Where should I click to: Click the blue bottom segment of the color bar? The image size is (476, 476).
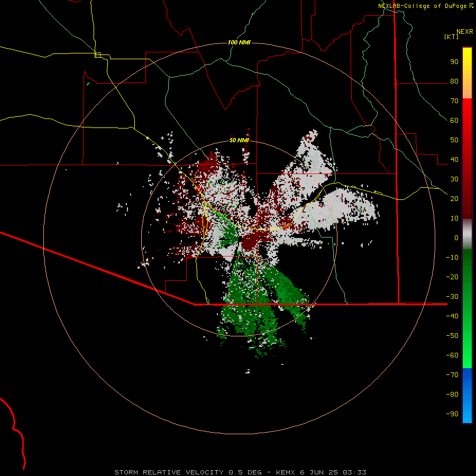coord(467,396)
